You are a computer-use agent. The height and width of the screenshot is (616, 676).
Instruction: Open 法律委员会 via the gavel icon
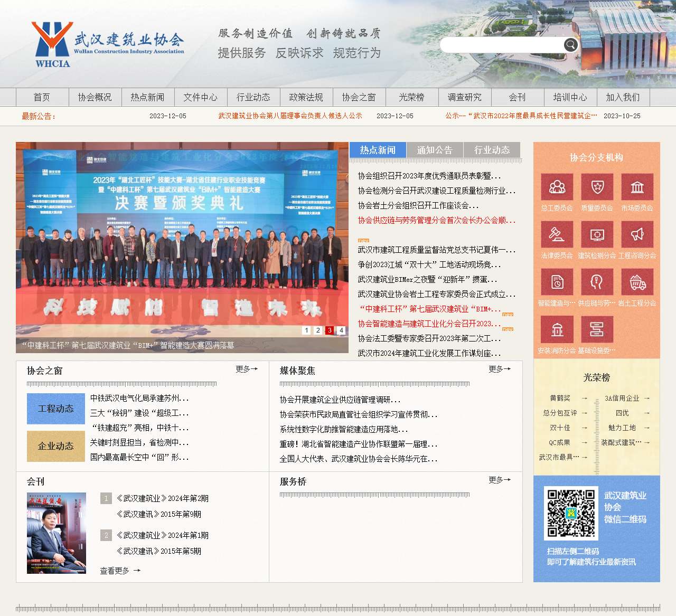(x=557, y=234)
